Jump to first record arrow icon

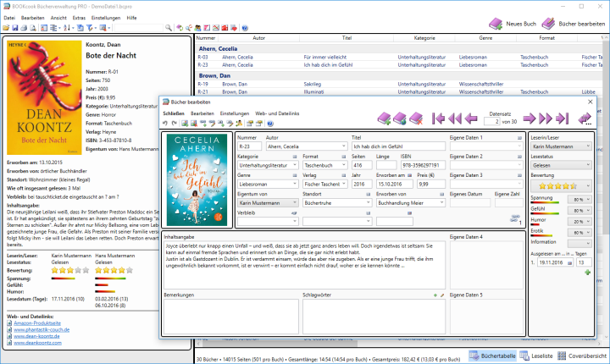(x=438, y=119)
